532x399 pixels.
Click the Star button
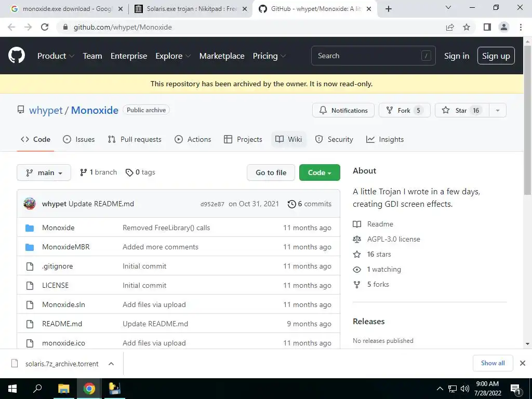[462, 110]
